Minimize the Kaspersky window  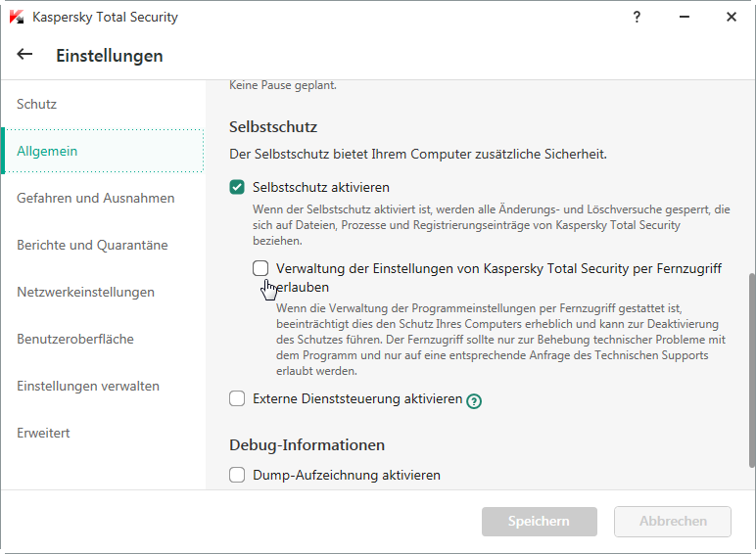[685, 17]
